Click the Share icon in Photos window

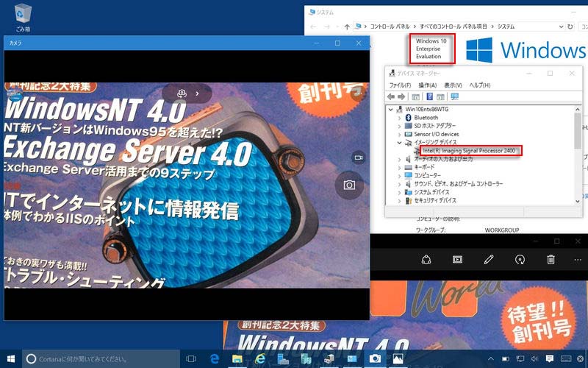[x=426, y=260]
